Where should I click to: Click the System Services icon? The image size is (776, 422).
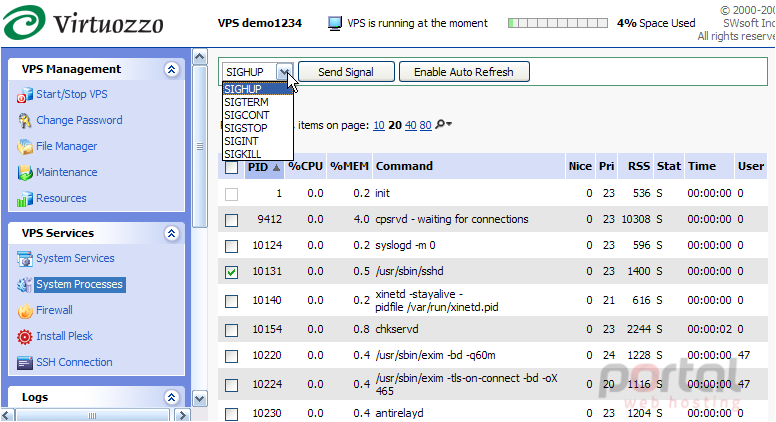click(x=25, y=259)
